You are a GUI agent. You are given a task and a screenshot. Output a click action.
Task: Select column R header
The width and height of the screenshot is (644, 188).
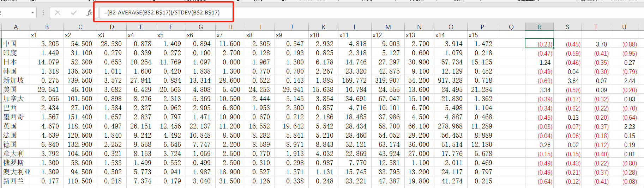(x=539, y=27)
